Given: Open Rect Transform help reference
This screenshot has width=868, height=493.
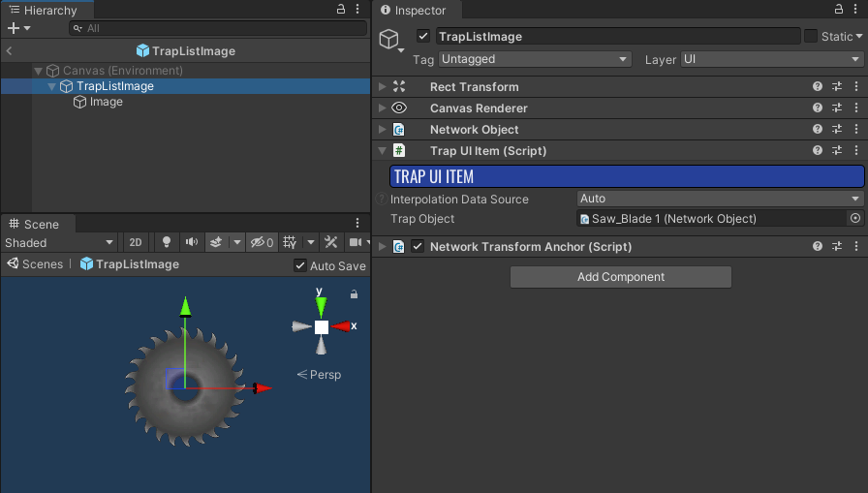Looking at the screenshot, I should 817,86.
